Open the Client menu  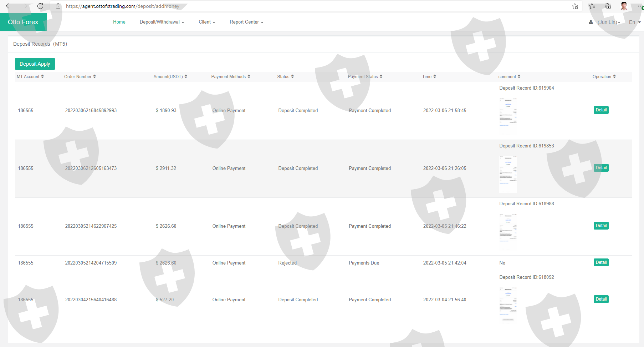[x=207, y=22]
